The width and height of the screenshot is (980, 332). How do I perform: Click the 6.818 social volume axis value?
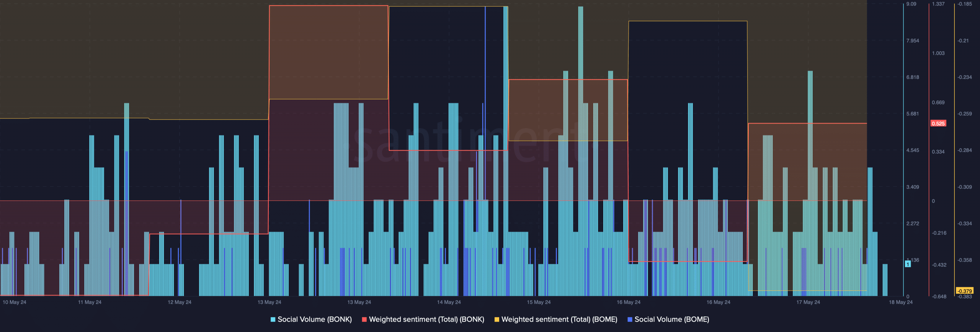point(913,77)
